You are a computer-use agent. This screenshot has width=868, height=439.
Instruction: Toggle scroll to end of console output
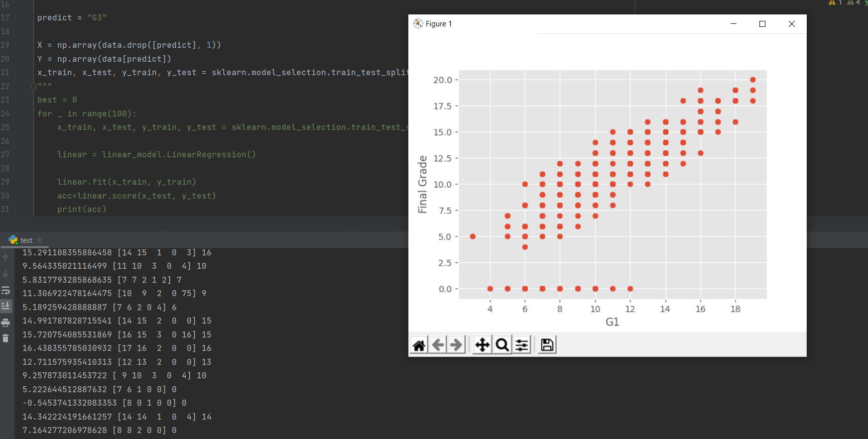pyautogui.click(x=6, y=306)
